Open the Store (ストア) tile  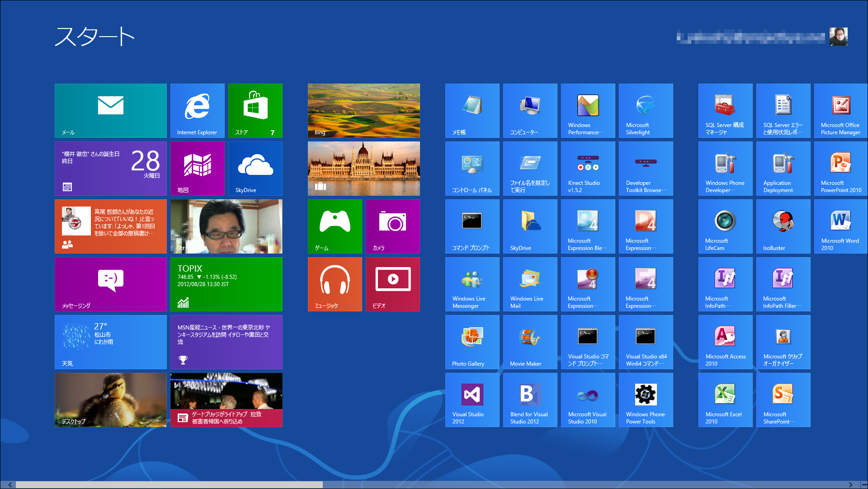(255, 111)
